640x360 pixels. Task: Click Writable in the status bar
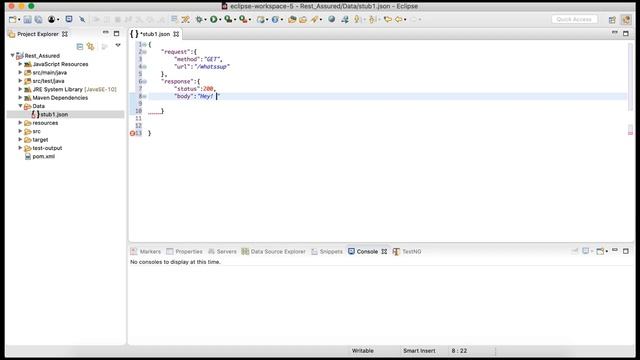[x=362, y=351]
